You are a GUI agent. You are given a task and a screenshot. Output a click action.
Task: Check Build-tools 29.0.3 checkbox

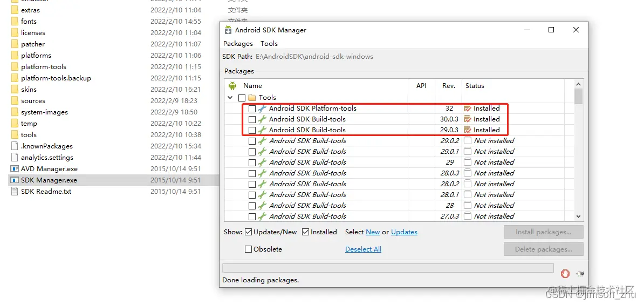point(252,130)
